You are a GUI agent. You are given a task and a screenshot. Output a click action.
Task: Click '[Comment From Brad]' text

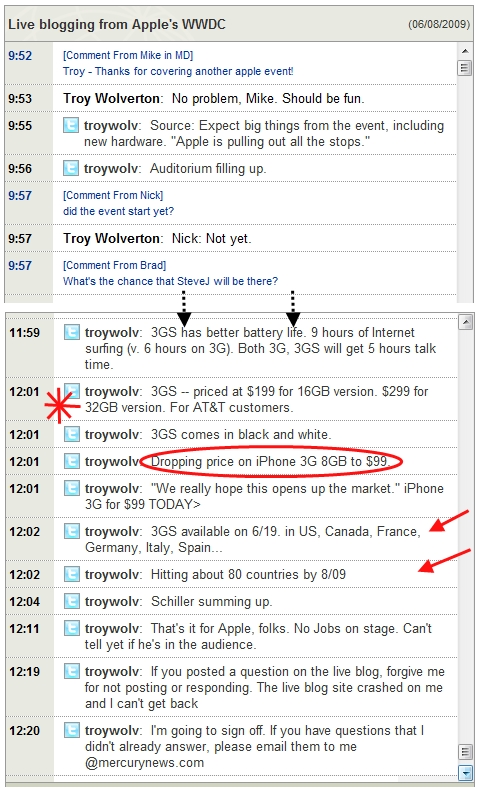pyautogui.click(x=114, y=265)
